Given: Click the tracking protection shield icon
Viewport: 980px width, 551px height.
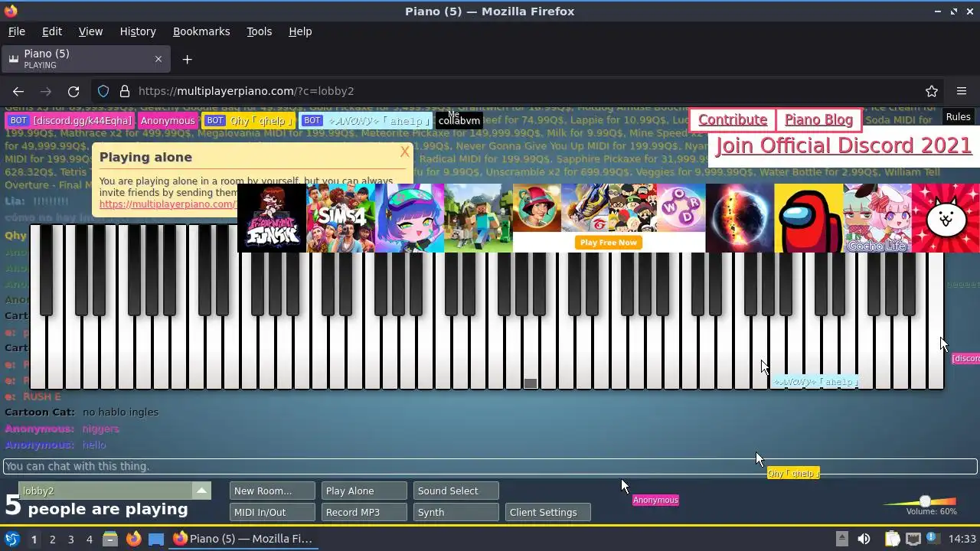Looking at the screenshot, I should tap(103, 91).
